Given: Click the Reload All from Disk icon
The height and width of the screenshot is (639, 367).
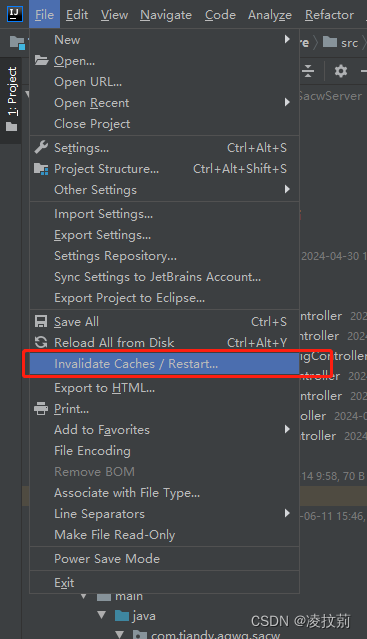Looking at the screenshot, I should [x=41, y=342].
